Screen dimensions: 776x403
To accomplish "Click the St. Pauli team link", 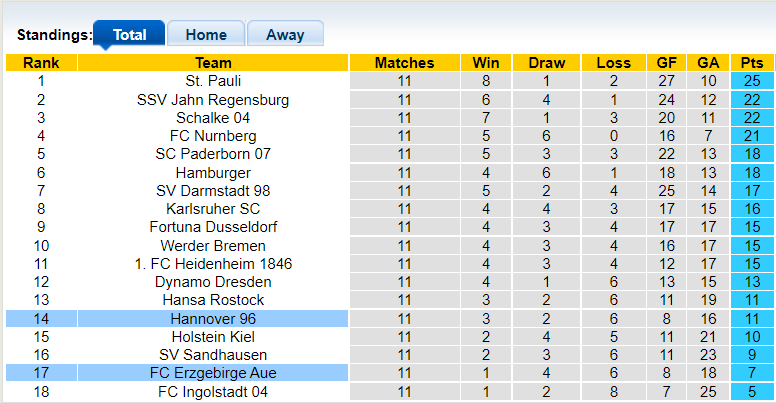I will [213, 81].
